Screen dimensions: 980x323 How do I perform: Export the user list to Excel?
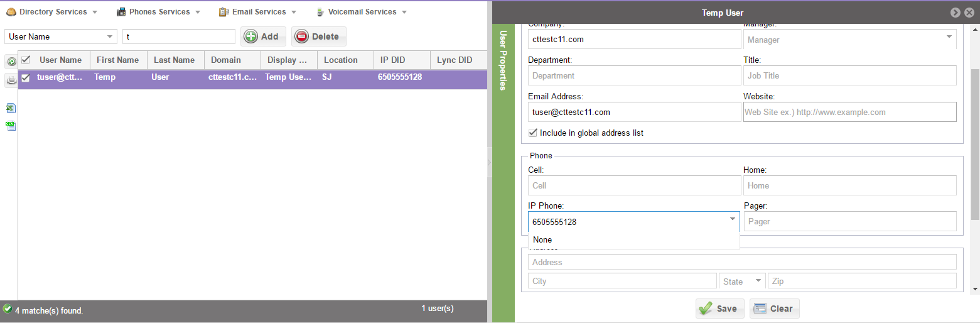pyautogui.click(x=11, y=108)
